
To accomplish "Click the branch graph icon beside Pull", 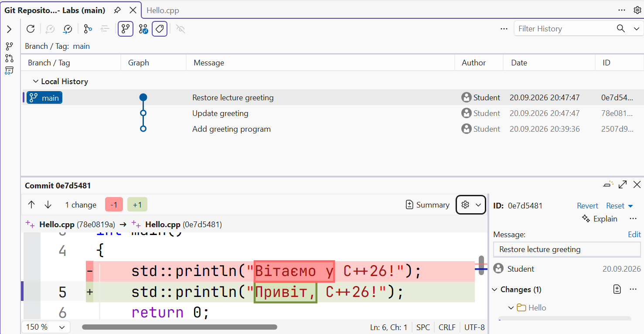I will click(88, 29).
